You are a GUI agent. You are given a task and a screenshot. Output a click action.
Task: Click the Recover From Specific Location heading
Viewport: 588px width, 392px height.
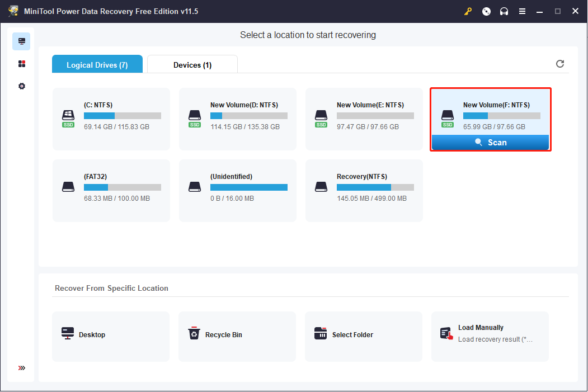(111, 288)
